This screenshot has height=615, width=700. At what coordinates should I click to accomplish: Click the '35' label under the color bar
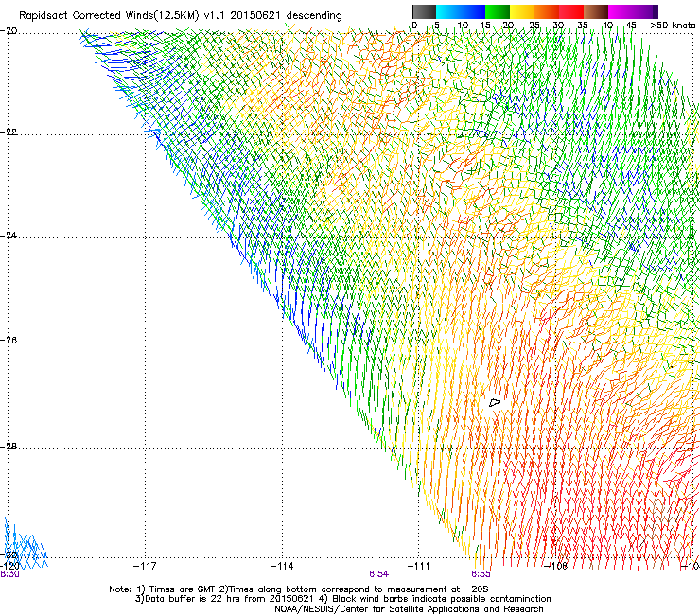[x=583, y=26]
